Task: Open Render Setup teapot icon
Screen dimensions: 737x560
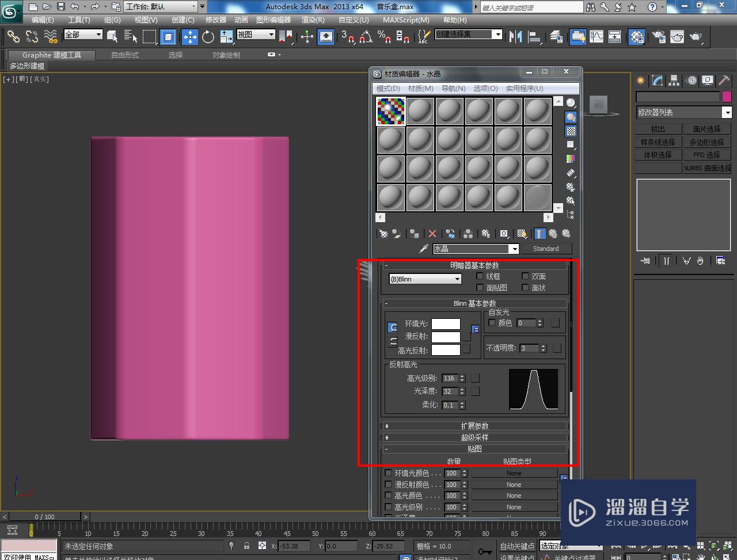Action: 658,37
